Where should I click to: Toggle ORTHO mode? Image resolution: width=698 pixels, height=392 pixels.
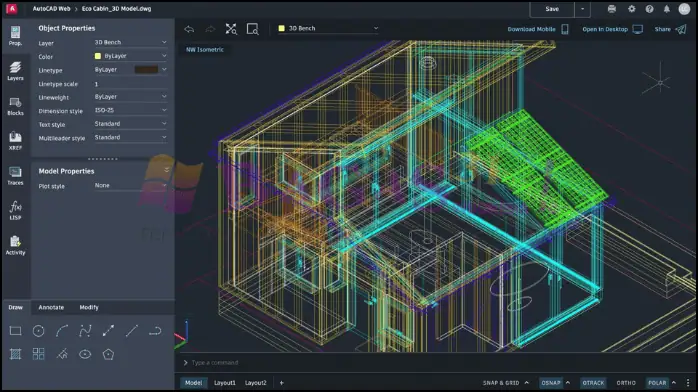[x=626, y=383]
